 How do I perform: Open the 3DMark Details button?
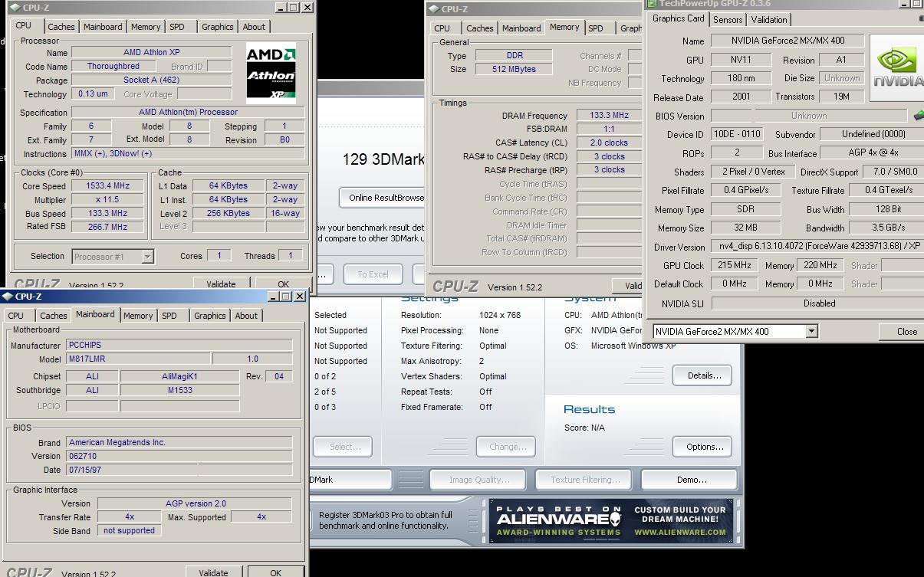pos(704,375)
